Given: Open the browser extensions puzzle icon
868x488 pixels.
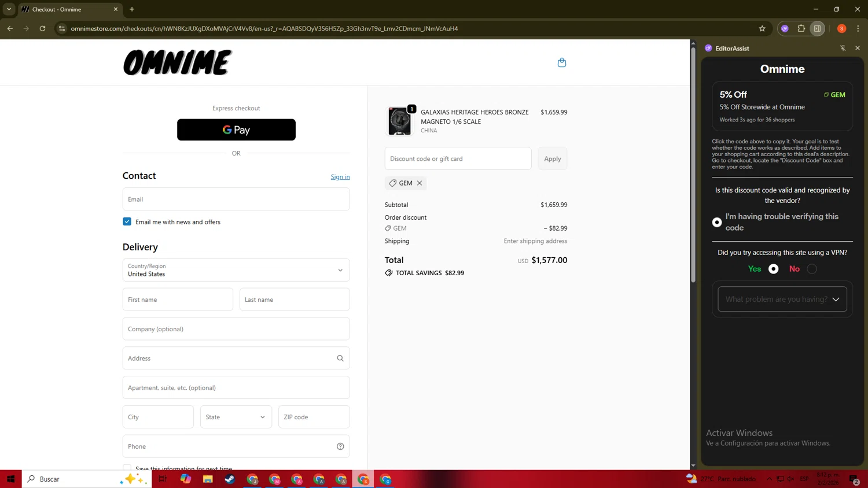Looking at the screenshot, I should click(801, 28).
